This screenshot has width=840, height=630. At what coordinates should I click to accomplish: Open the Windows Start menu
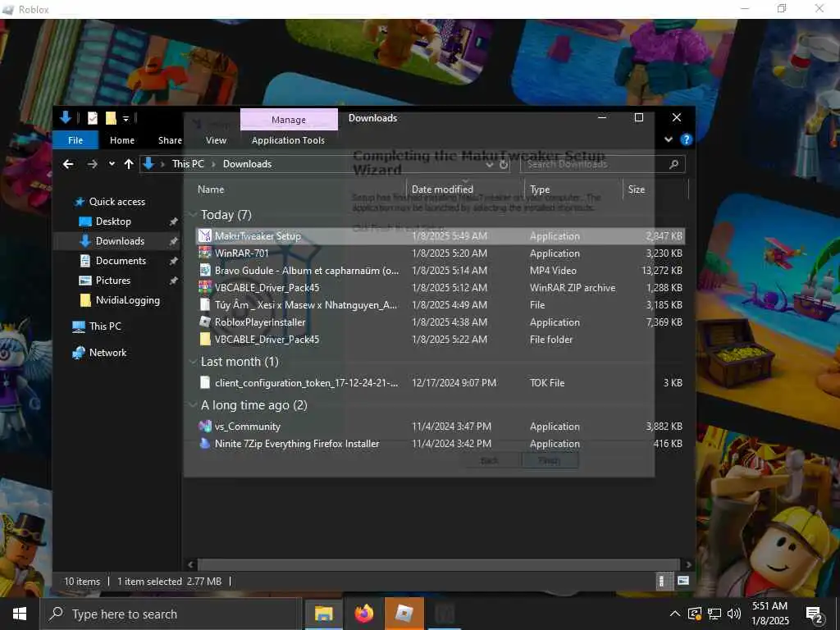[20, 614]
